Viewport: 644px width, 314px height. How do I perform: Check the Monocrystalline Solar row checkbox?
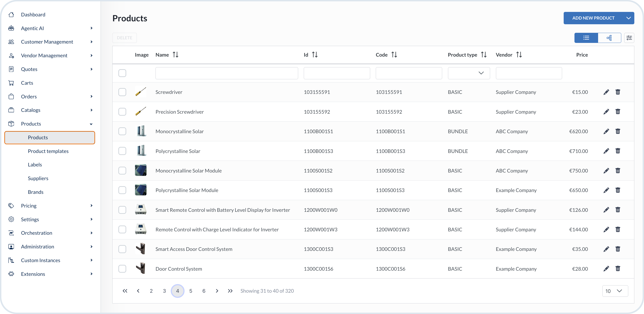[x=122, y=131]
